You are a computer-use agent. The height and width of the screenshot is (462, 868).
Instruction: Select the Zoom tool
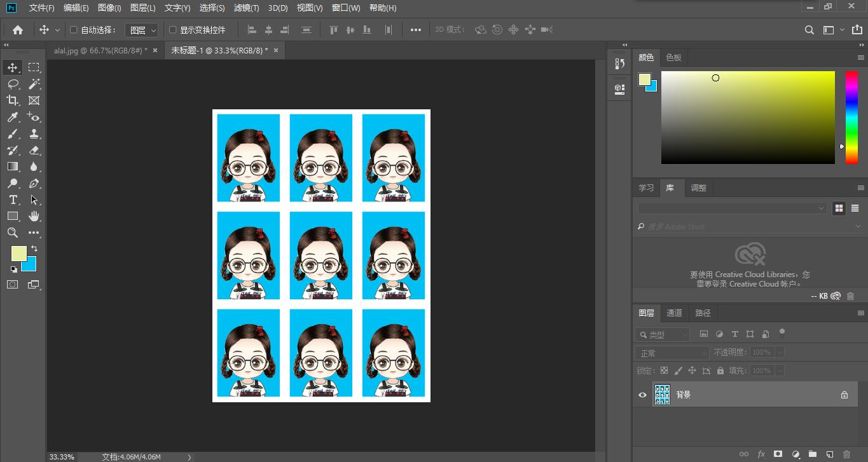point(12,233)
